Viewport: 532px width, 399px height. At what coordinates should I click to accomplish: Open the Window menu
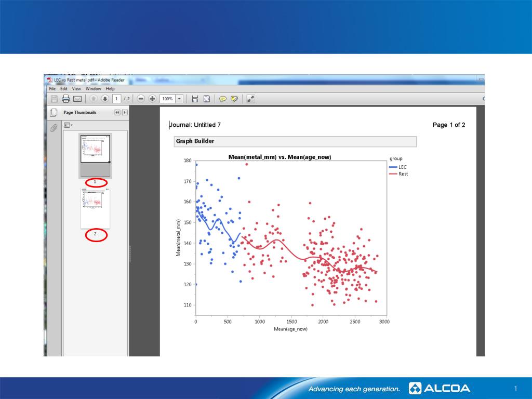click(94, 88)
